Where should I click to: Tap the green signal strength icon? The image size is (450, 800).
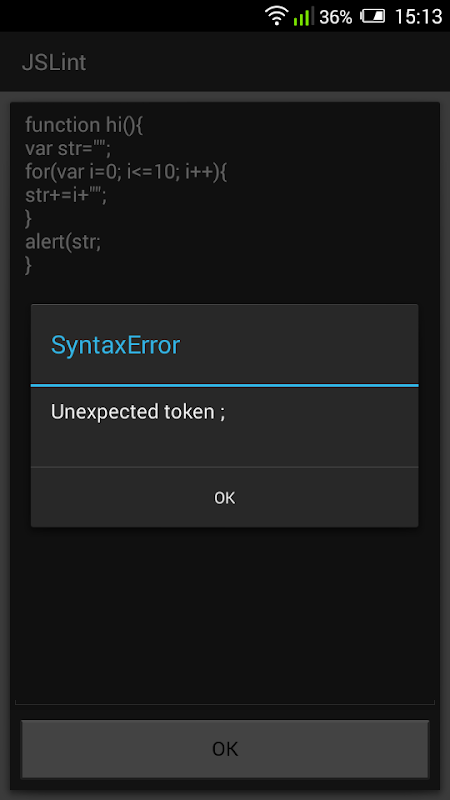(x=303, y=16)
